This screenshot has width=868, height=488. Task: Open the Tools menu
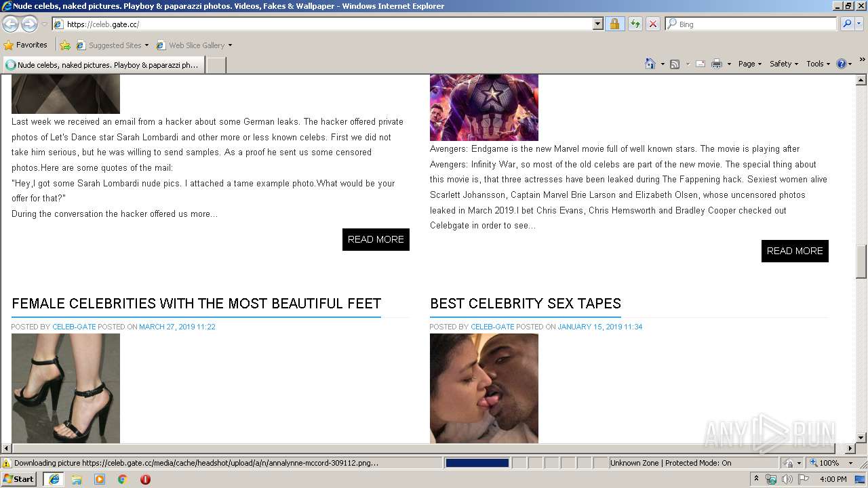[x=818, y=64]
